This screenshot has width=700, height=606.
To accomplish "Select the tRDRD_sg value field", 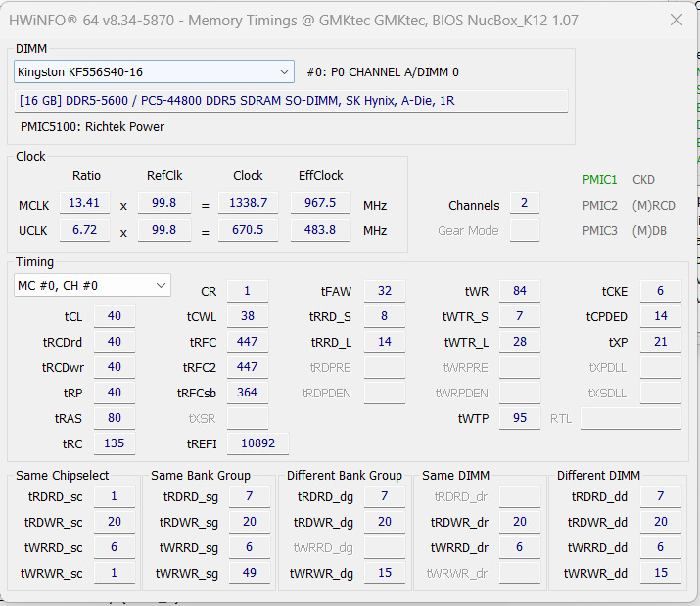I will tap(250, 497).
